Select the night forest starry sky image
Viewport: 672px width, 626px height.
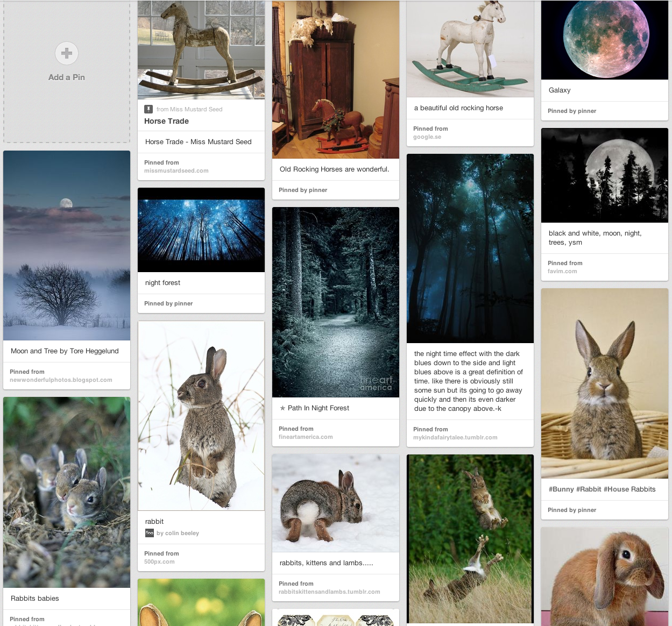point(201,230)
